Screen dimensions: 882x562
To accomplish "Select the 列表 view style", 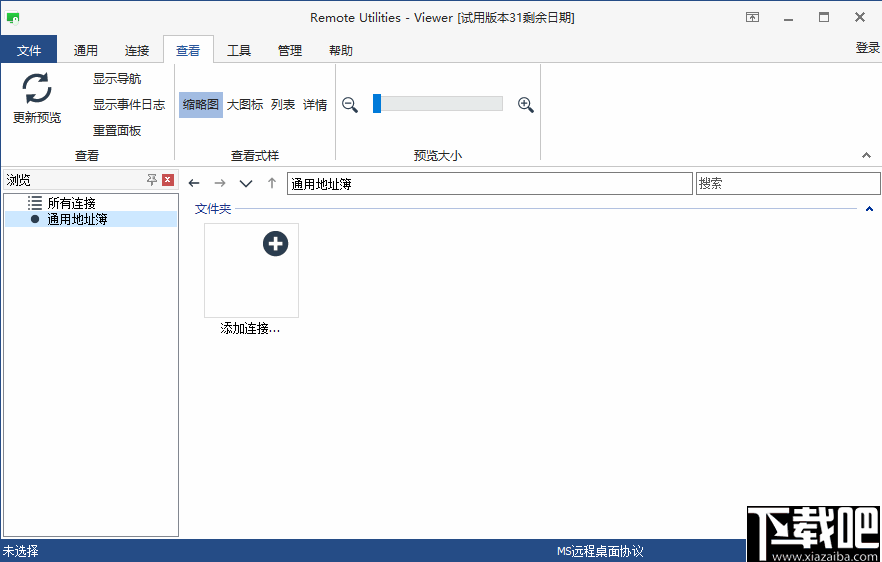I will [283, 105].
